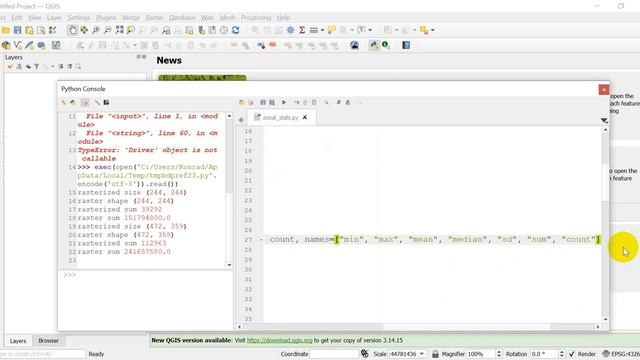Open Temporal Controller clock icon
Screen dimensions: 640x360
click(x=224, y=30)
